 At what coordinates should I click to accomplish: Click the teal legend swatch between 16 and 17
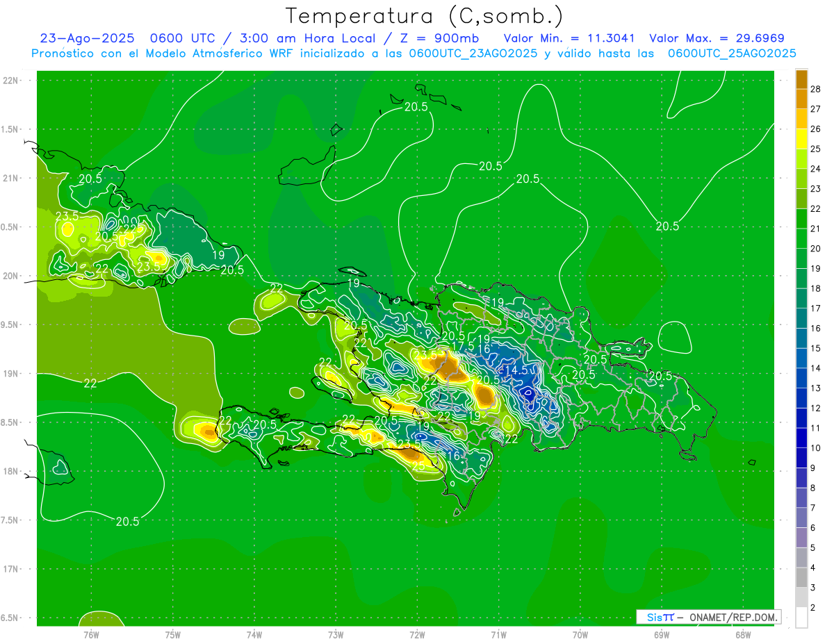tap(801, 318)
